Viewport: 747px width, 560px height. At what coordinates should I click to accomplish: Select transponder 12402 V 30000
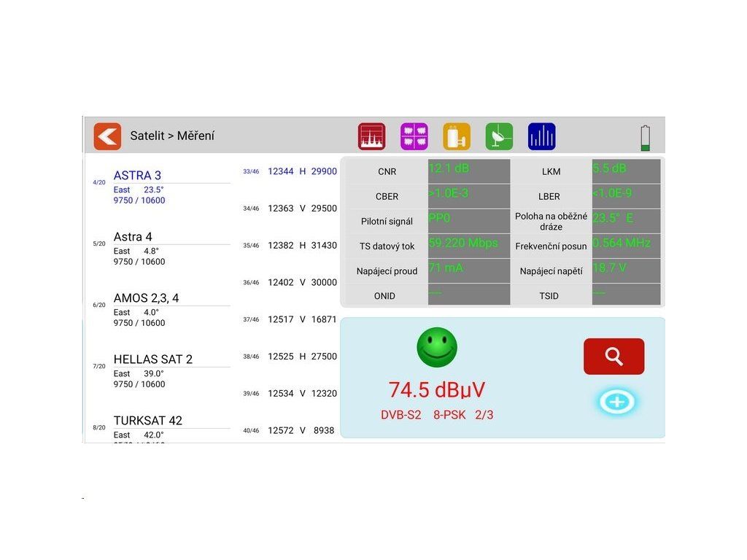[290, 282]
